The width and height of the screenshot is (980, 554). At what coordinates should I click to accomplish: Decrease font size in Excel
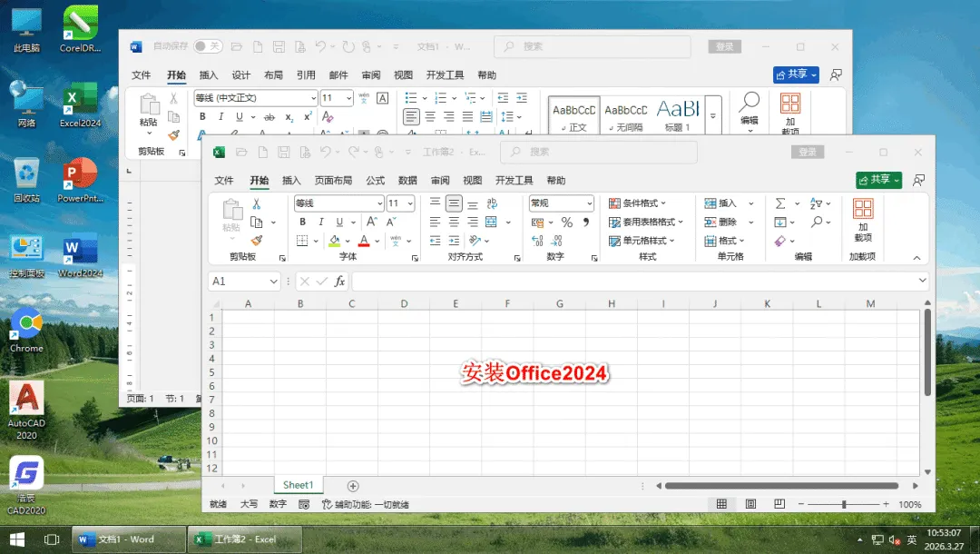pos(391,222)
